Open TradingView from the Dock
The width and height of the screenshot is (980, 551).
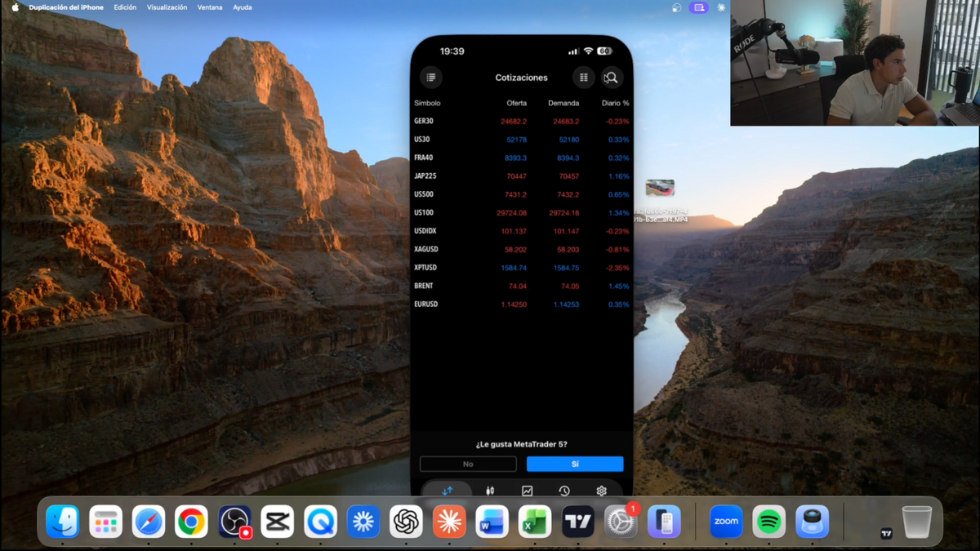(x=578, y=522)
